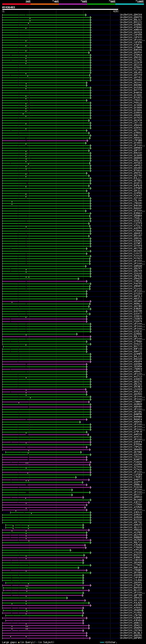
Task: Click the query end position number 428
Action: pyautogui.click(x=115, y=11)
